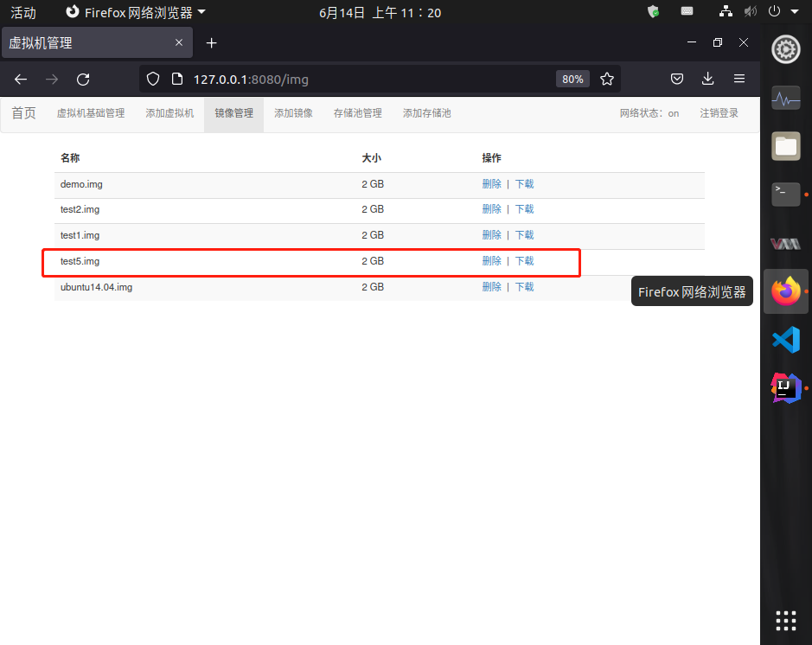Download the ubuntu14.04.img image

click(x=524, y=287)
